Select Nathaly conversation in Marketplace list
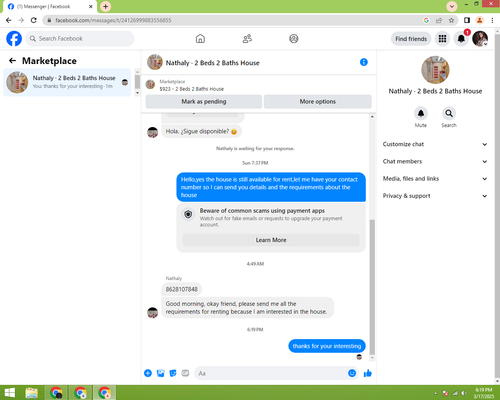 (x=67, y=82)
